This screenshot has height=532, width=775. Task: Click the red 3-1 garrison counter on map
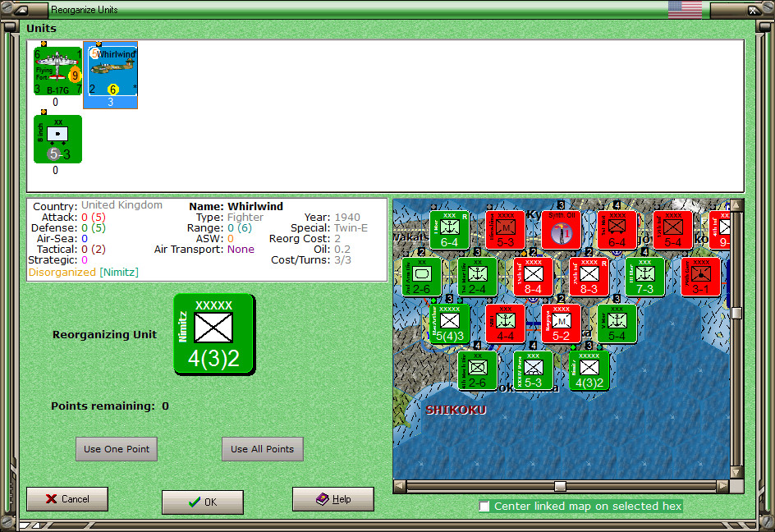701,277
